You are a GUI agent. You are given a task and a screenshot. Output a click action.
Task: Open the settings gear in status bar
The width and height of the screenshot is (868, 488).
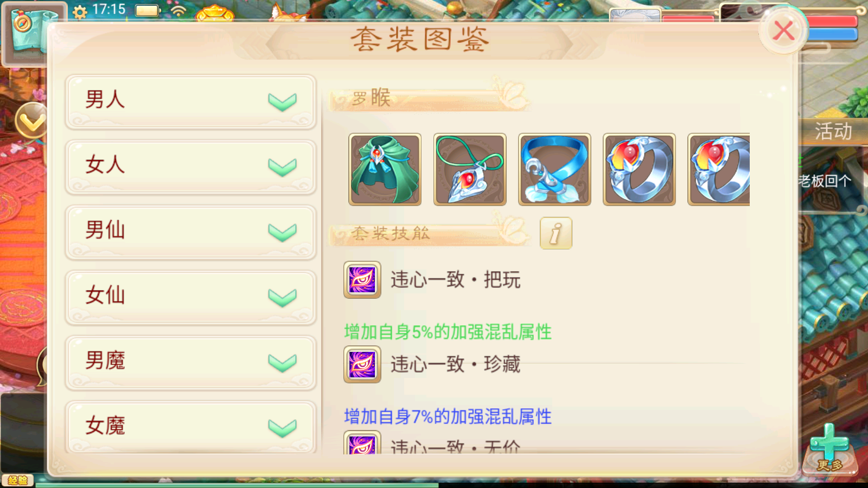point(80,12)
